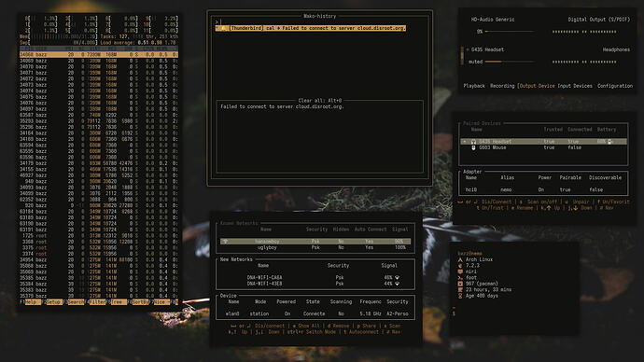Click adapter Power value On
This screenshot has height=362, width=644.
(541, 189)
